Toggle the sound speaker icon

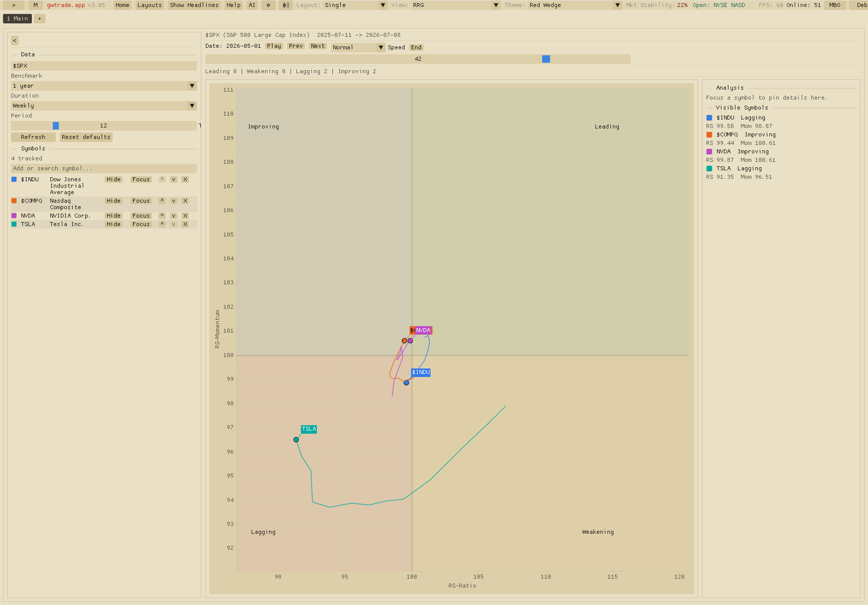[x=286, y=5]
